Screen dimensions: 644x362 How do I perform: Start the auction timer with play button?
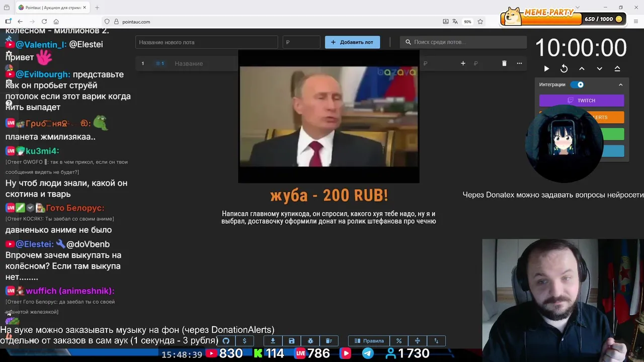click(546, 69)
